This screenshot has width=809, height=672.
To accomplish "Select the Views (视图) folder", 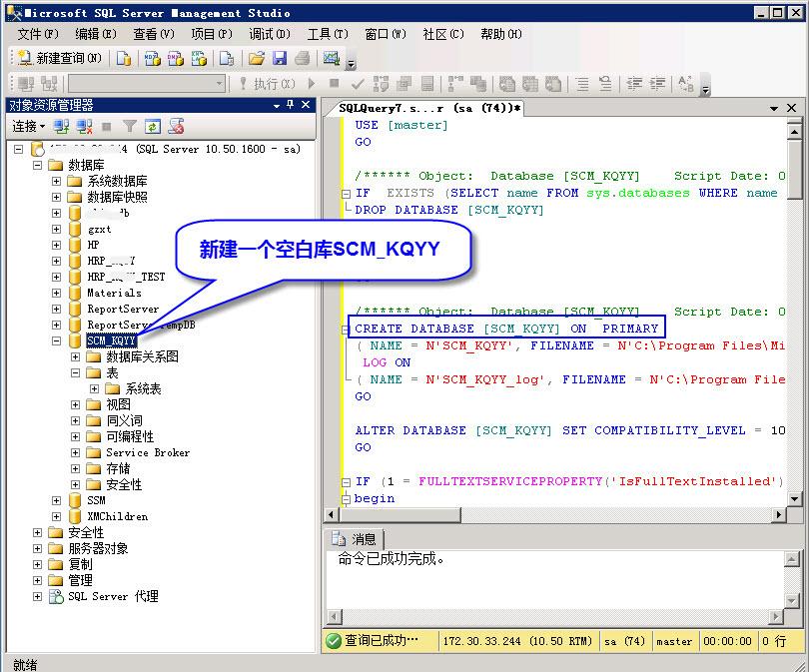I will [x=118, y=404].
